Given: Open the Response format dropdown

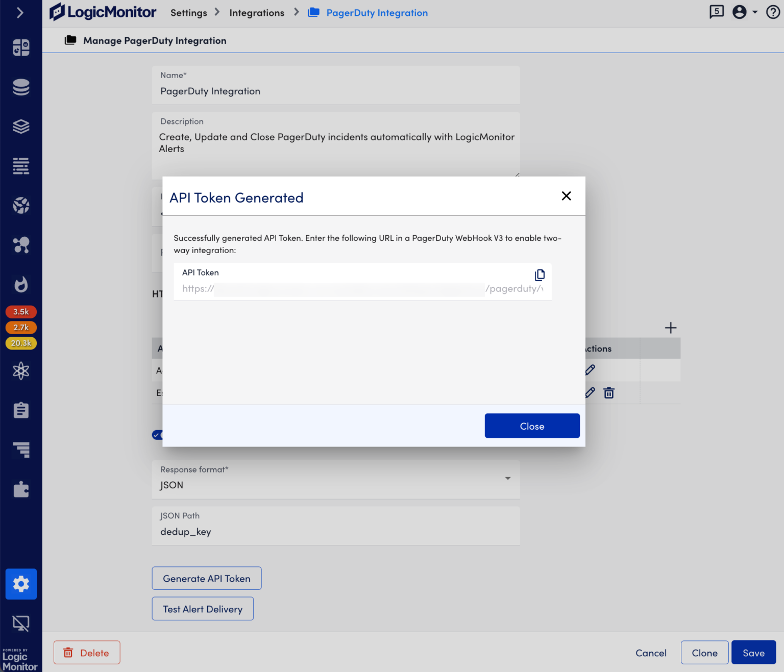Looking at the screenshot, I should 508,479.
